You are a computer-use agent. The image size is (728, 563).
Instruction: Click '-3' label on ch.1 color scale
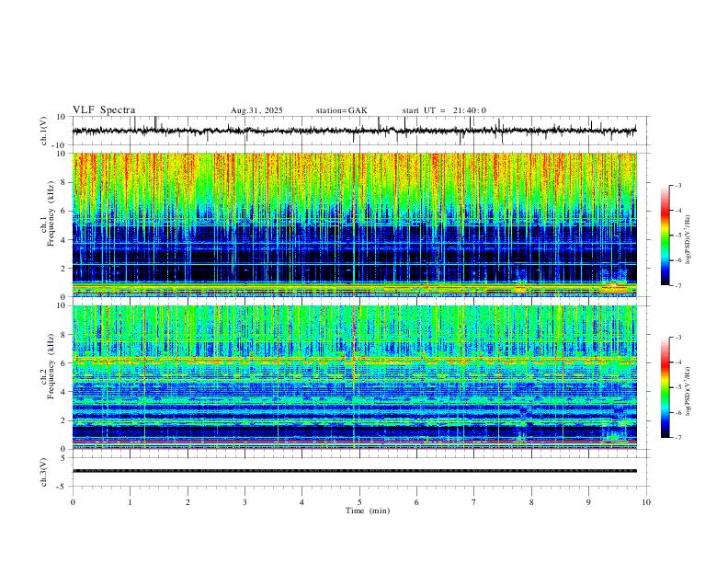[677, 185]
